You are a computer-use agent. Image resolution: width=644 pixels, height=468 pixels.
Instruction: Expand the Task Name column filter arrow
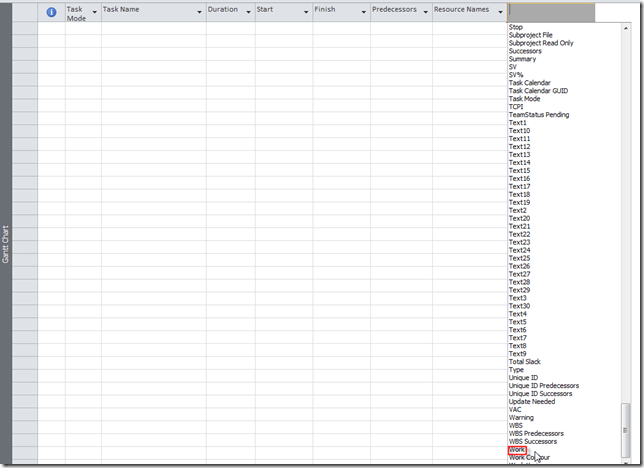coord(199,13)
